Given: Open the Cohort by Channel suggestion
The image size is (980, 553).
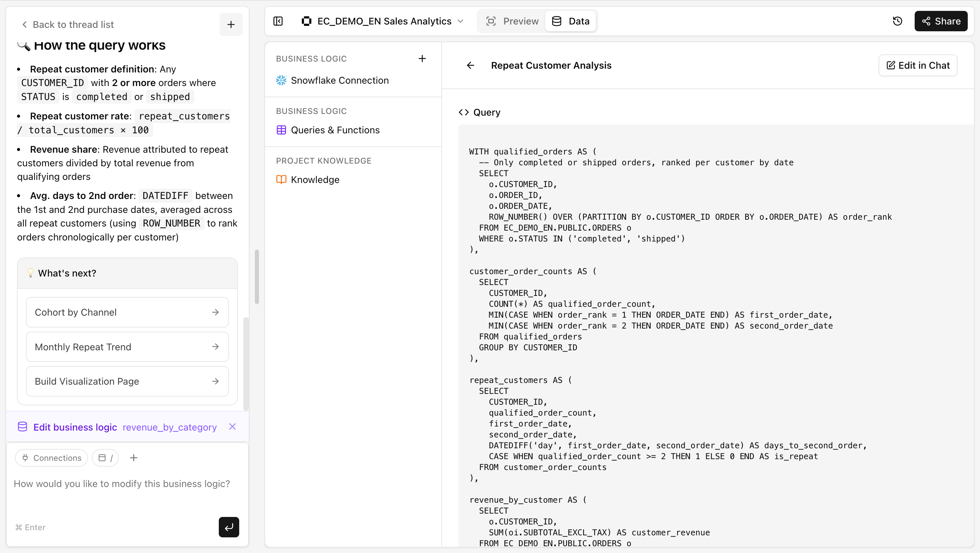Looking at the screenshot, I should point(127,312).
